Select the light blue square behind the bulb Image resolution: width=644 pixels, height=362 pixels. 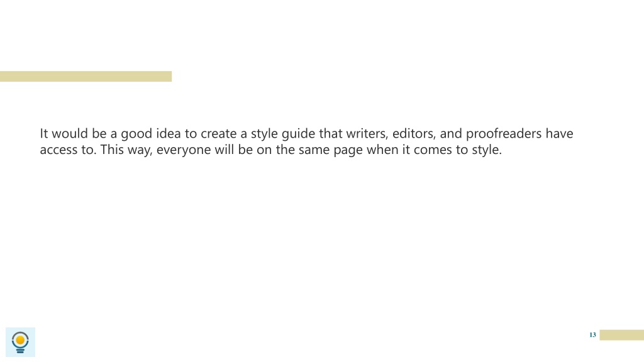click(x=20, y=342)
